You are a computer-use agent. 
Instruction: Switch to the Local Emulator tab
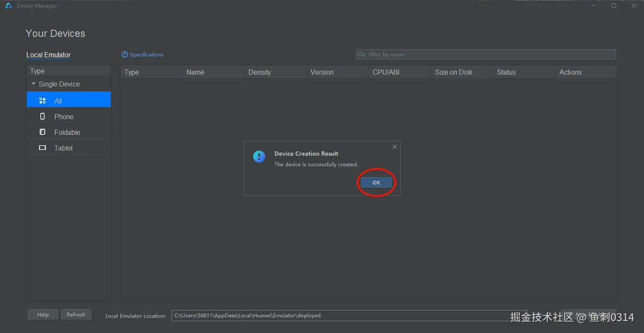(x=48, y=55)
